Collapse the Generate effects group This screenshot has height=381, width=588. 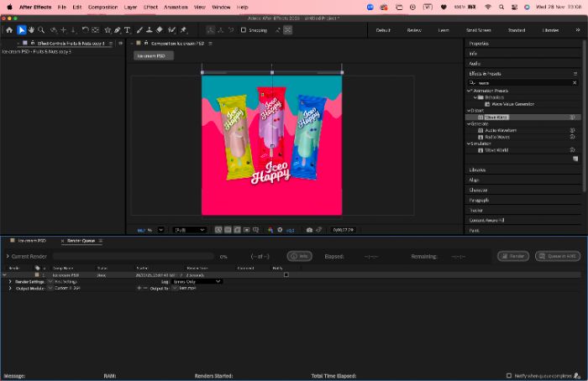click(x=469, y=123)
